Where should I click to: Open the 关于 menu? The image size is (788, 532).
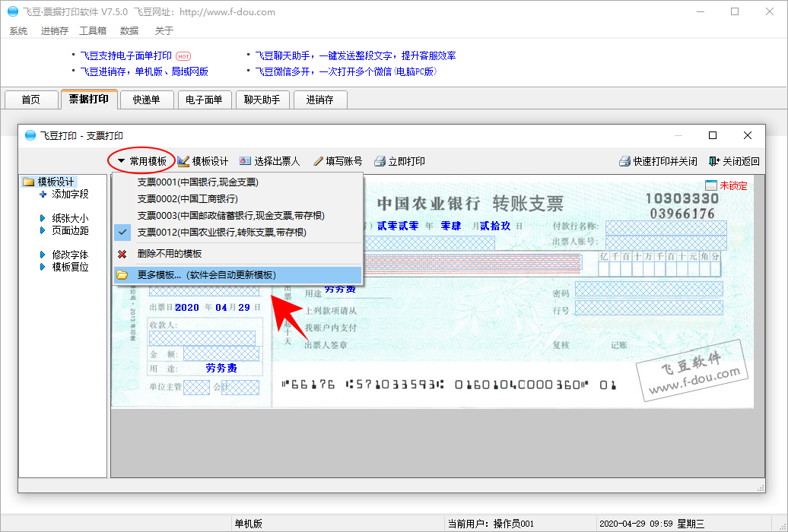pos(164,31)
